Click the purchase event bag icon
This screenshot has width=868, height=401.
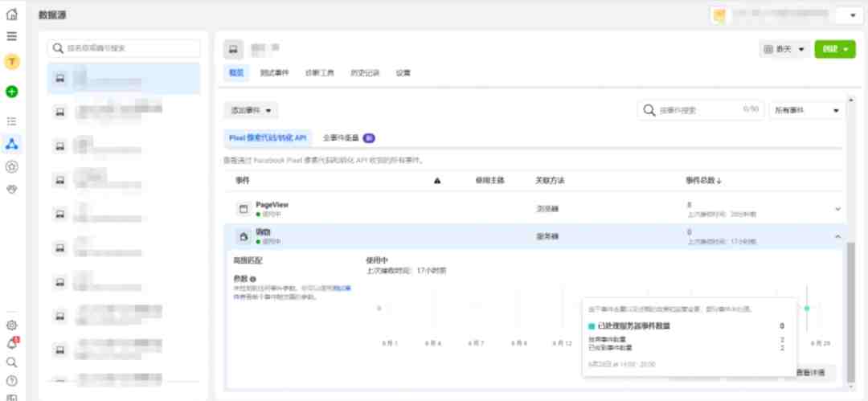[x=243, y=236]
